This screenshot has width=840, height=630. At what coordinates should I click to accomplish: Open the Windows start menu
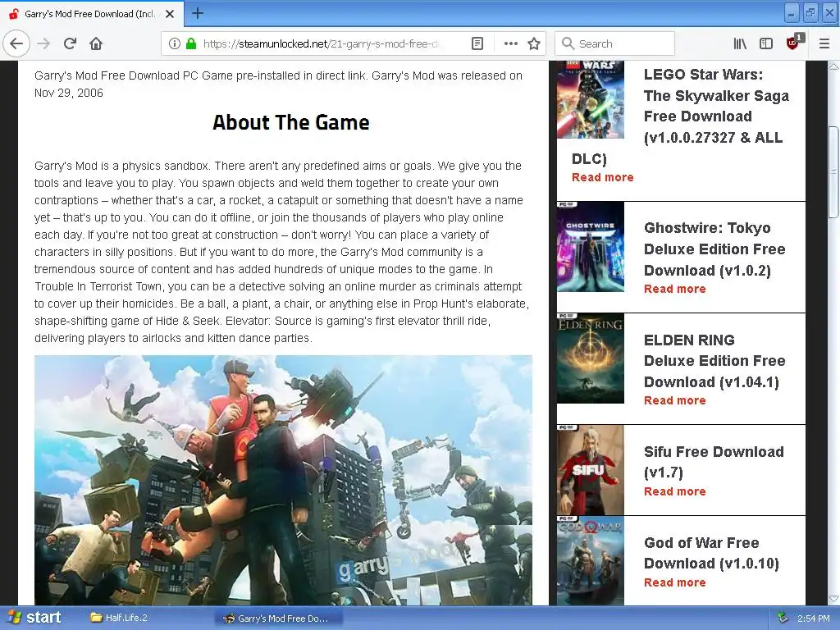point(34,618)
